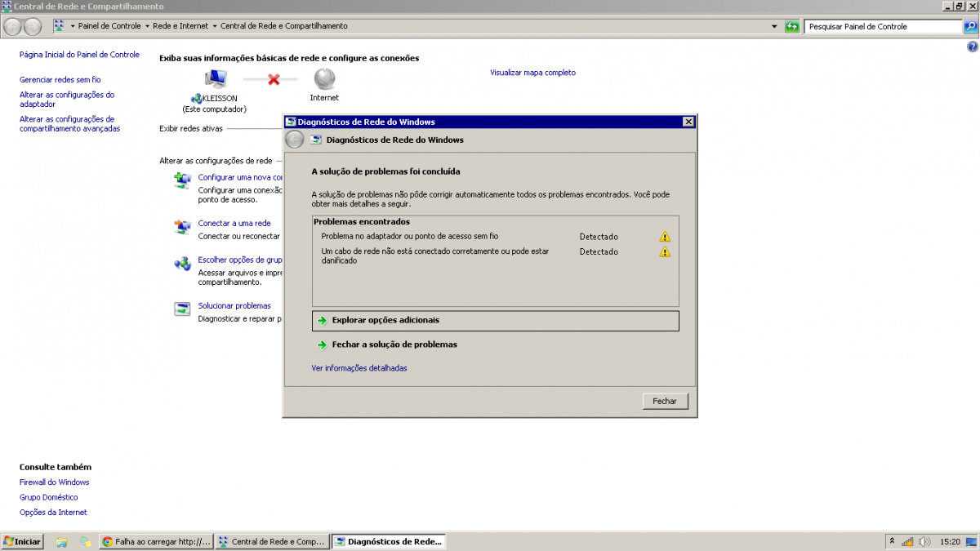Click the Internet globe icon in network map
The height and width of the screenshot is (551, 980).
click(x=324, y=79)
